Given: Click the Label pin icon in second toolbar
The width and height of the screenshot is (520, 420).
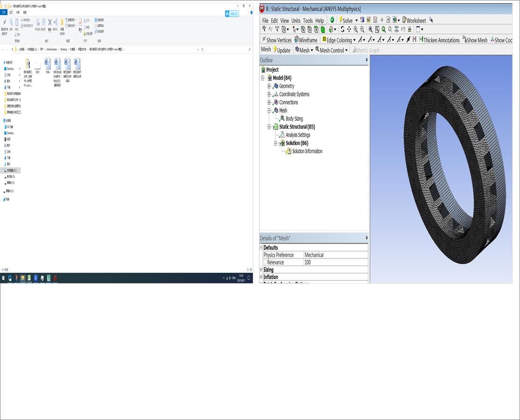Looking at the screenshot, I should [264, 29].
